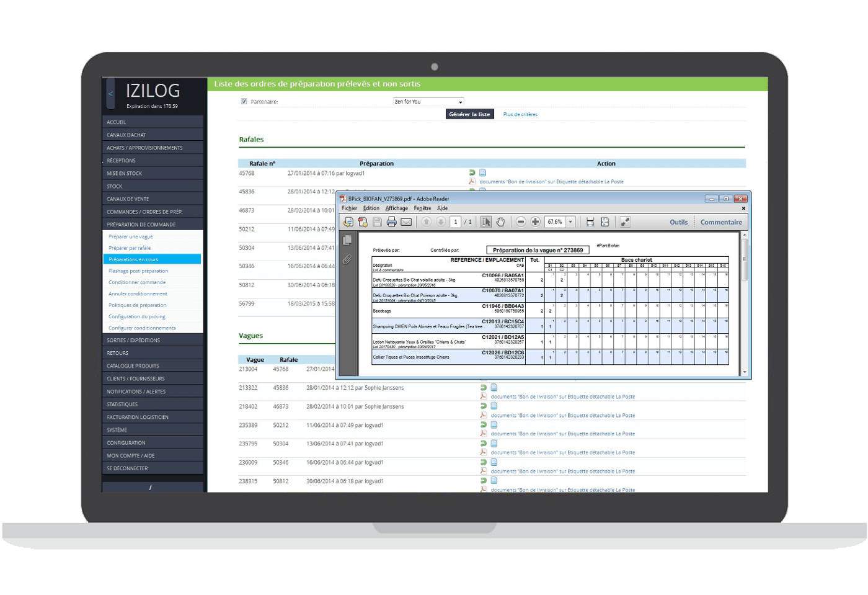The height and width of the screenshot is (595, 868).
Task: Click the email envelope icon in toolbar
Action: [406, 222]
